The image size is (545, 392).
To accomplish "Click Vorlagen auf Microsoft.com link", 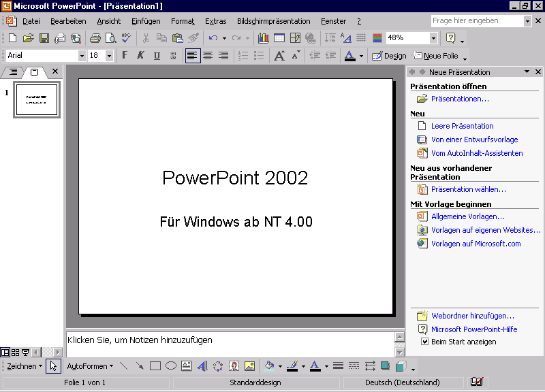I will click(x=476, y=244).
